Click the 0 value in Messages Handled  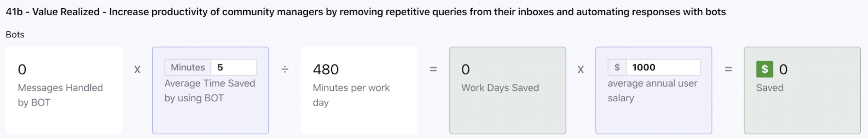pos(22,69)
